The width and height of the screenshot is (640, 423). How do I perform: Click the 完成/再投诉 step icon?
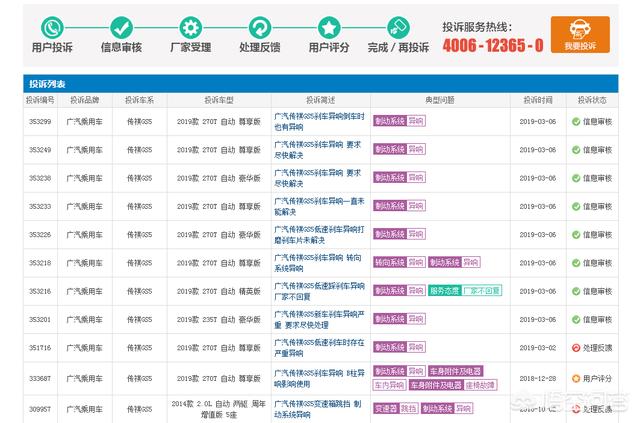[x=398, y=27]
